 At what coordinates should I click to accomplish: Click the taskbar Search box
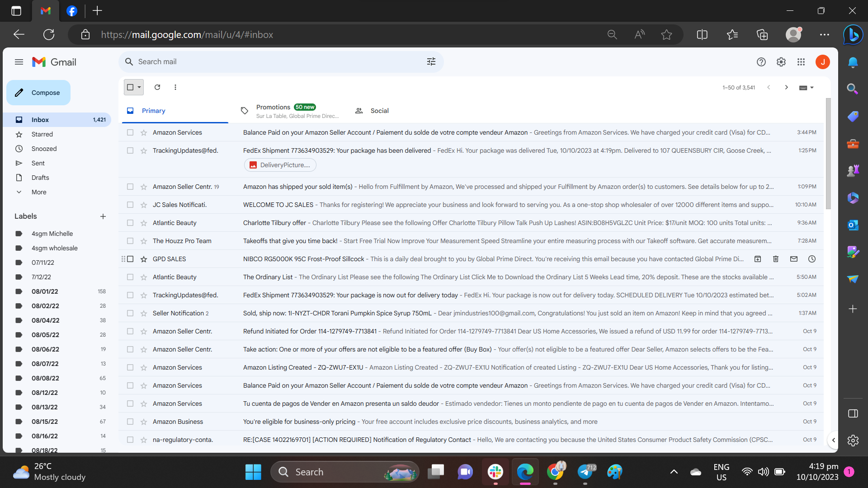coord(345,472)
